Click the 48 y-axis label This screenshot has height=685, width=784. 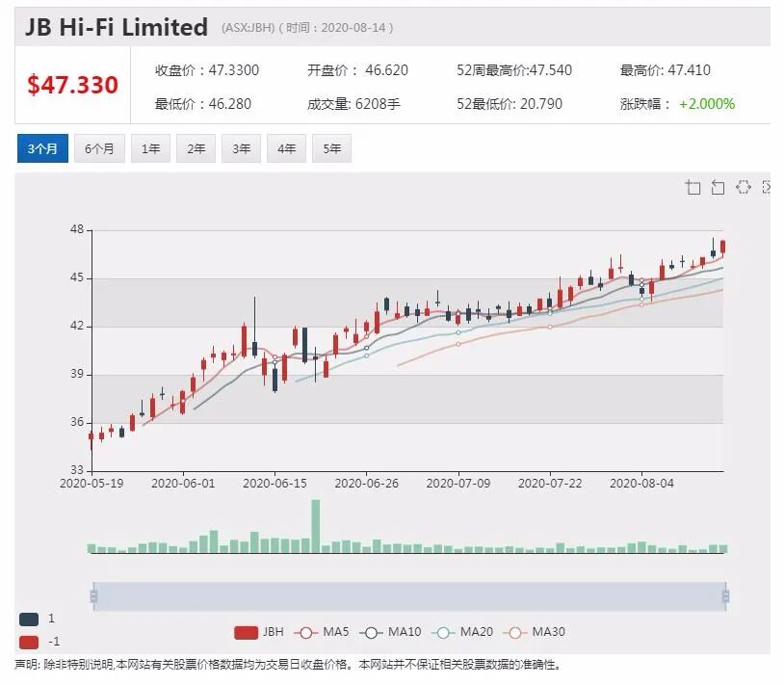(x=77, y=229)
